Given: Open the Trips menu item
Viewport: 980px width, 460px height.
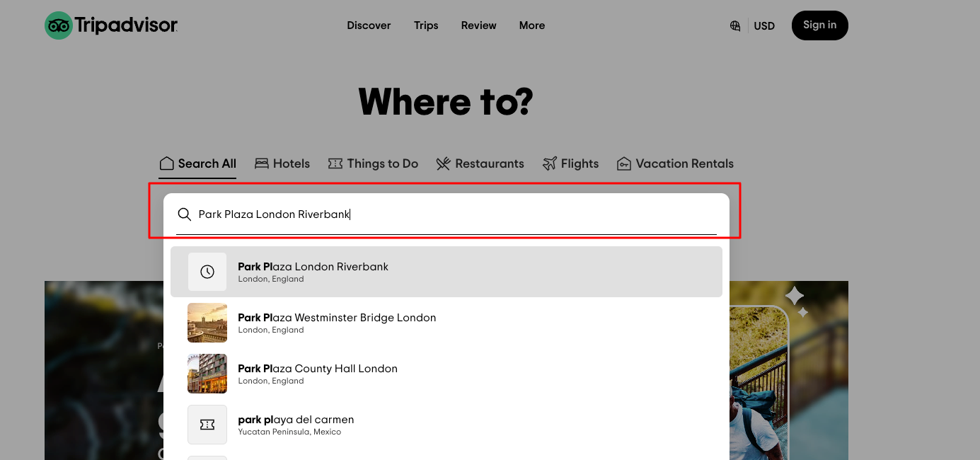Looking at the screenshot, I should click(426, 25).
